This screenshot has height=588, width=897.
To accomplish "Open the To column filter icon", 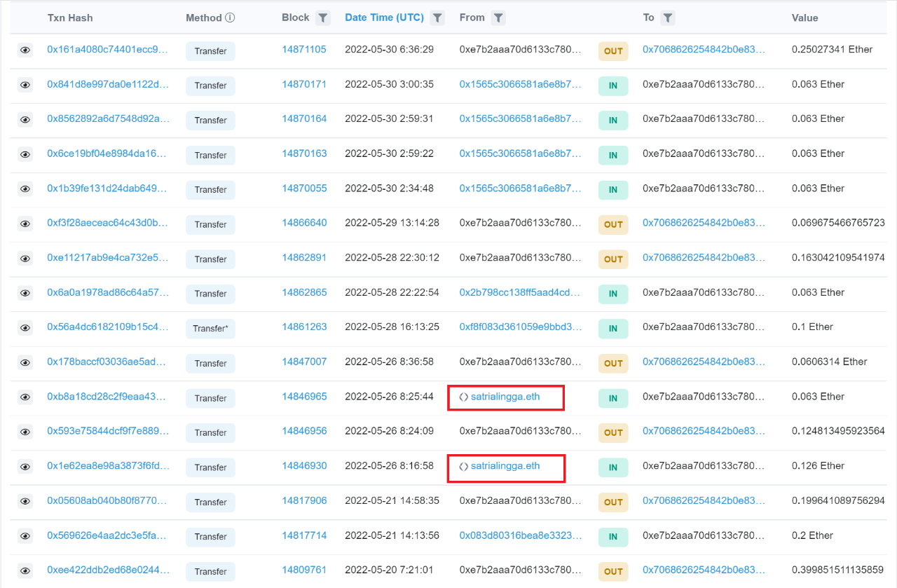I will click(668, 18).
